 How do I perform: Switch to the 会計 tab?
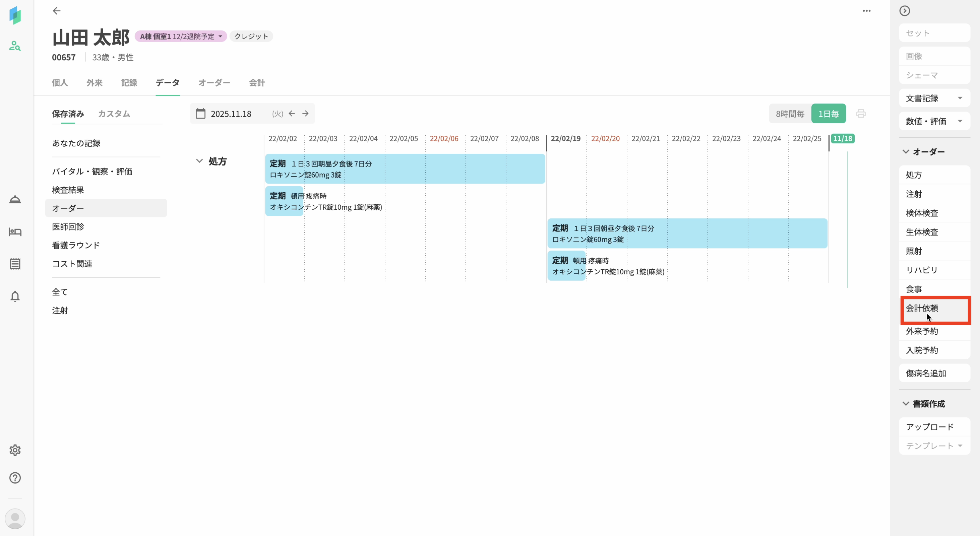pyautogui.click(x=257, y=82)
